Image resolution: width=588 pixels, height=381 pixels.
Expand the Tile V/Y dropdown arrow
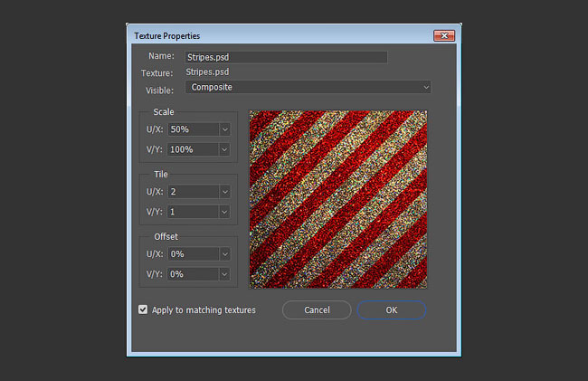click(223, 212)
